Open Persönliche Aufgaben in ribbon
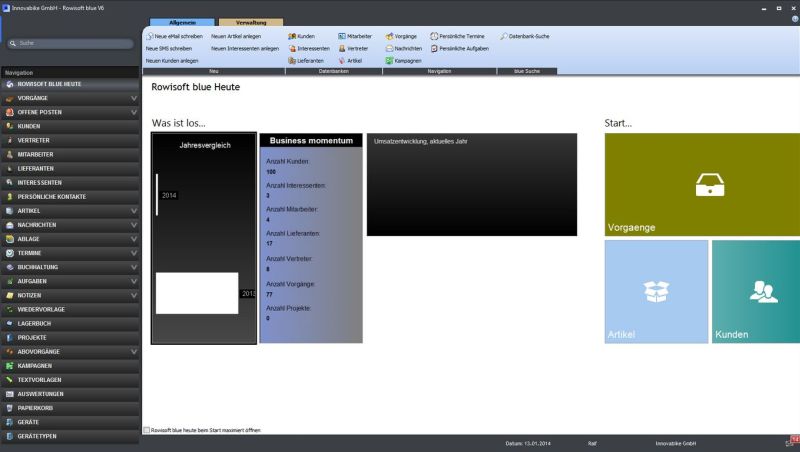Screen dimensions: 800x452 (459, 48)
